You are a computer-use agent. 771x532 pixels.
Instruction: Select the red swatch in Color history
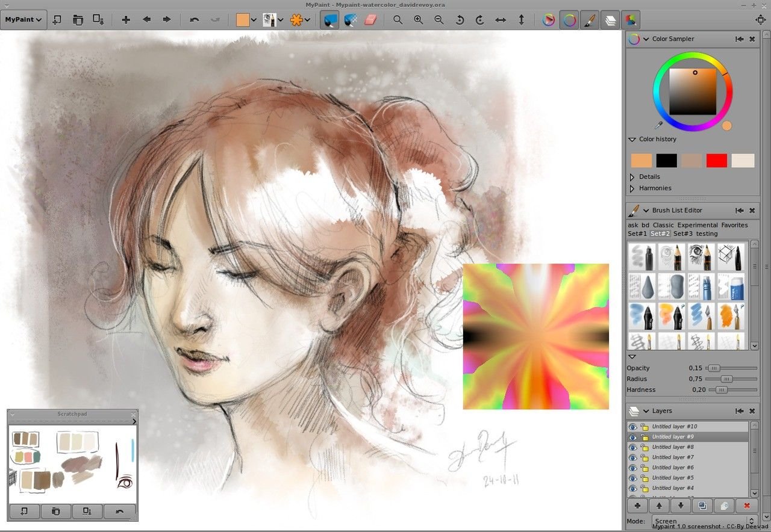(717, 160)
